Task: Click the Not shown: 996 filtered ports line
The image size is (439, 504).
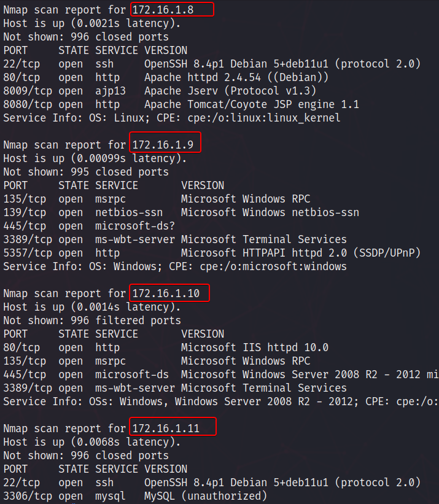Action: coord(92,320)
